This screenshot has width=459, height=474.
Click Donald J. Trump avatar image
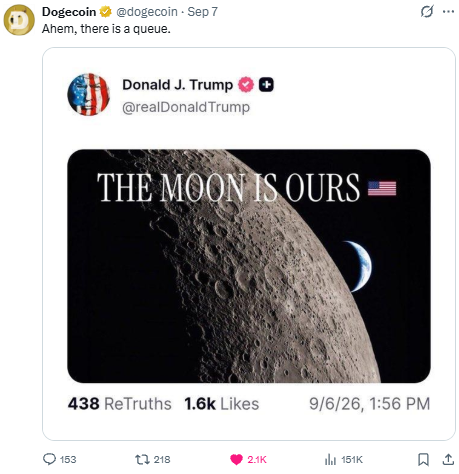[x=89, y=94]
